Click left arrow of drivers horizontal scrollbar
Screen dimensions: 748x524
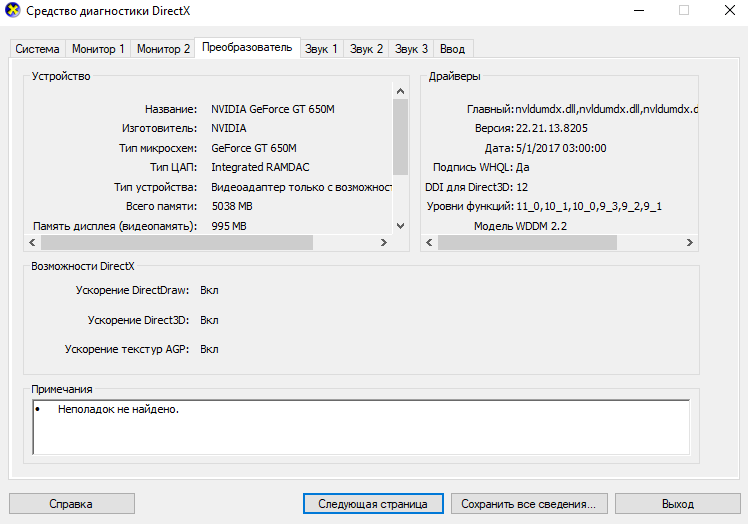coord(429,242)
